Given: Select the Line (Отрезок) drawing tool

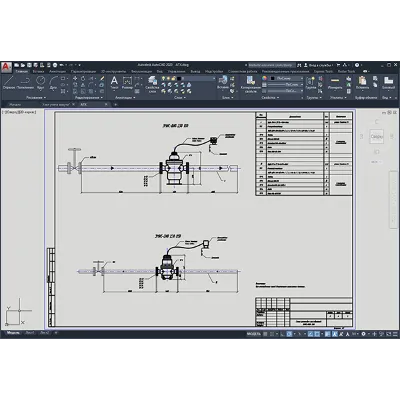Looking at the screenshot, I should tap(9, 83).
